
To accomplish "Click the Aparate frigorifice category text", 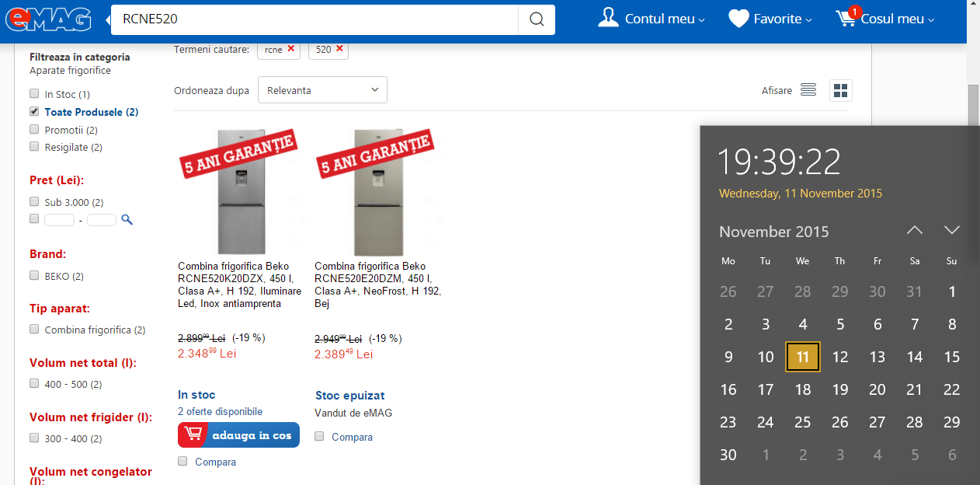I will 71,71.
